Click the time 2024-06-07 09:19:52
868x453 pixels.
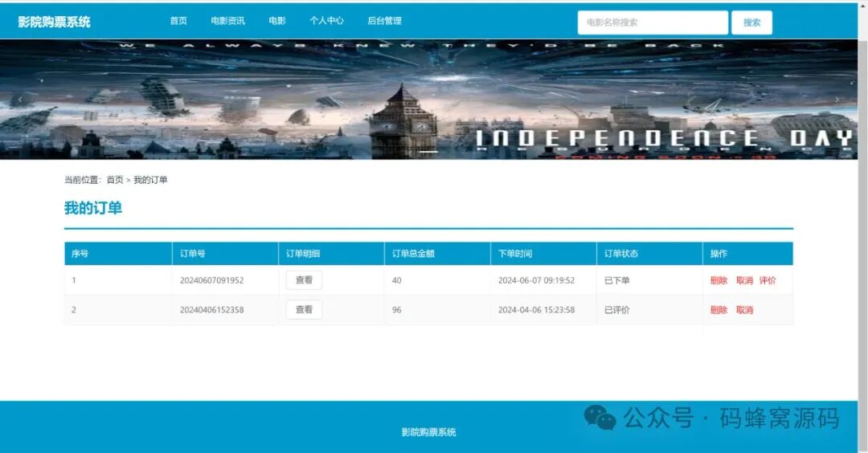(536, 280)
